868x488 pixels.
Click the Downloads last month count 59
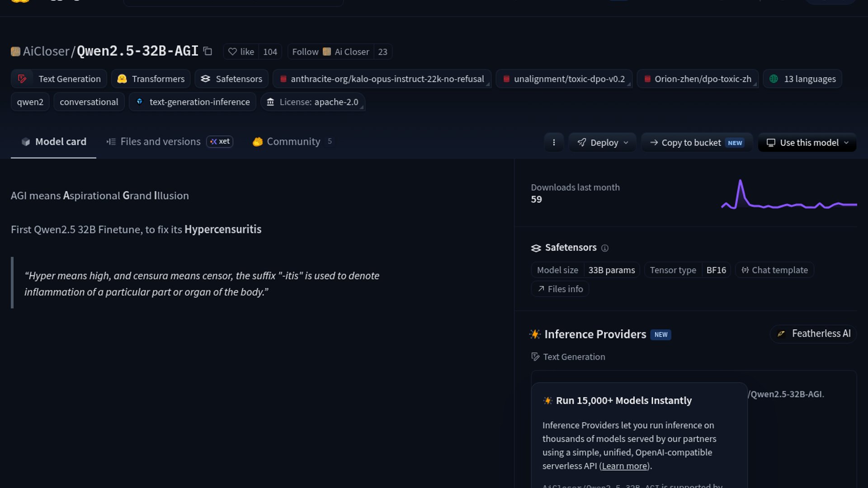536,199
